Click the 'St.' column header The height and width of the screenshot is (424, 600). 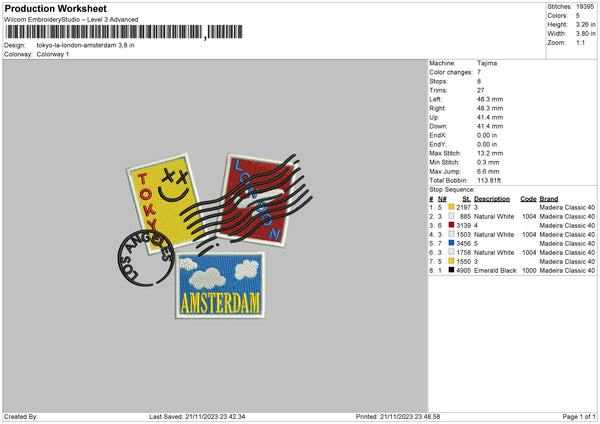(x=466, y=199)
